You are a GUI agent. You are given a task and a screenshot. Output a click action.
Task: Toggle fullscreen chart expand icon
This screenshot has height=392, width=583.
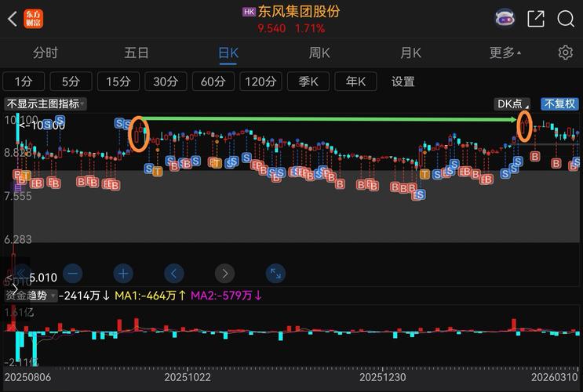click(x=275, y=274)
